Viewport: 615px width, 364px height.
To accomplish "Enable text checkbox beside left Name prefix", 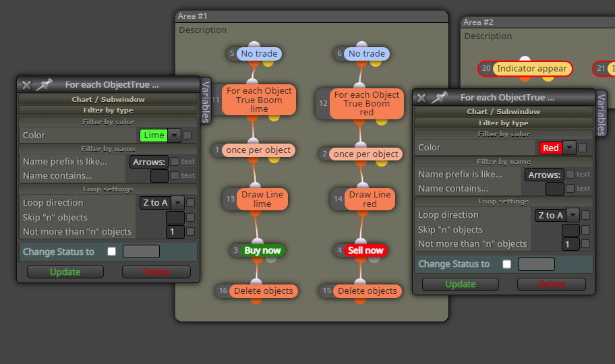I will [175, 161].
